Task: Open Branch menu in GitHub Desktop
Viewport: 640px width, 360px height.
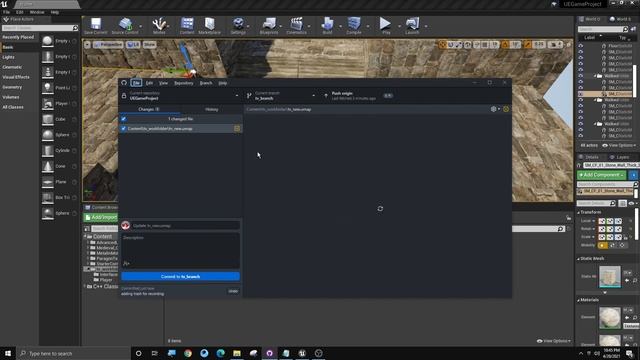Action: pyautogui.click(x=206, y=83)
